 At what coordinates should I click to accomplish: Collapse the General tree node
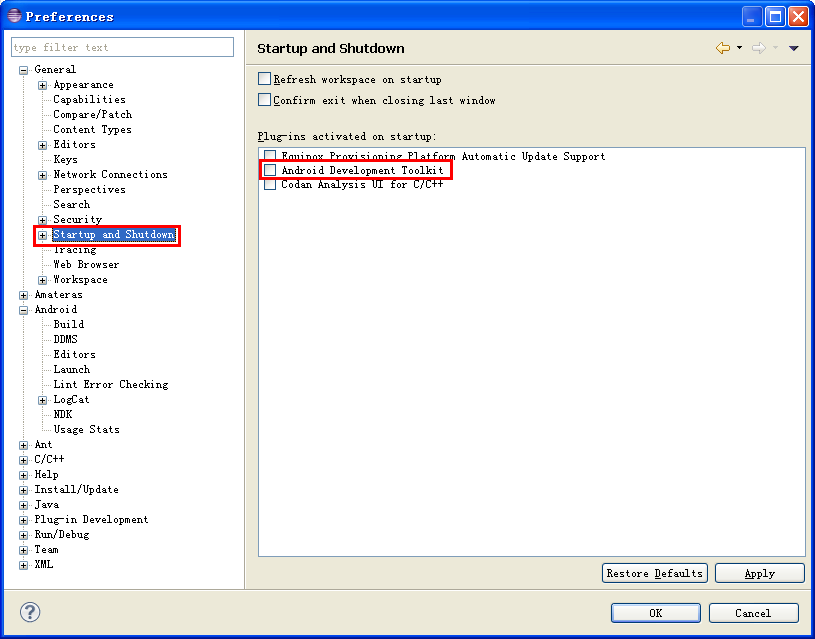[x=23, y=70]
